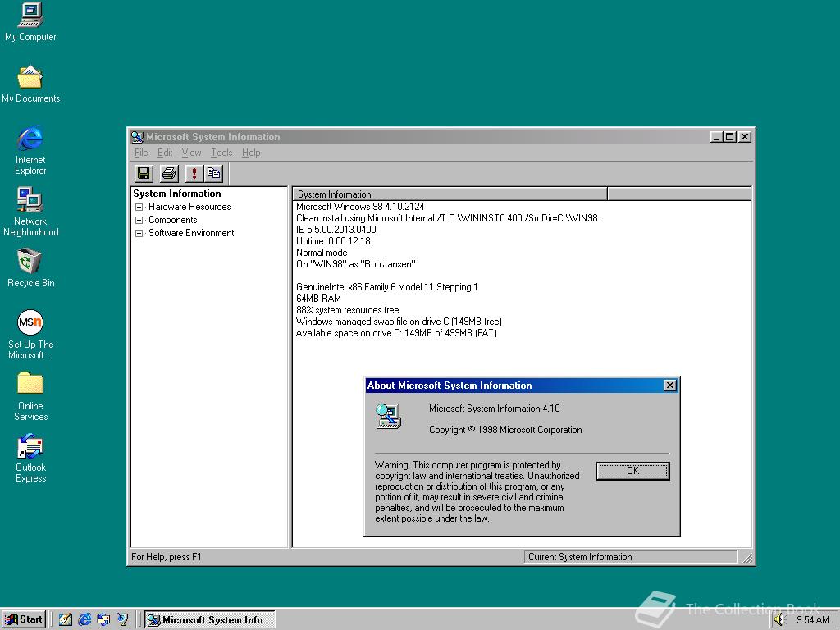840x630 pixels.
Task: Select the Software Environment tree label
Action: [191, 233]
